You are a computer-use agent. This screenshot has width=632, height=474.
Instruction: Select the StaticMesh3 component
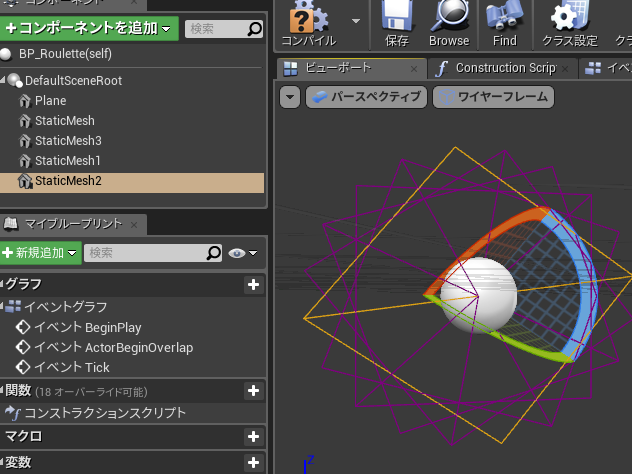point(68,141)
